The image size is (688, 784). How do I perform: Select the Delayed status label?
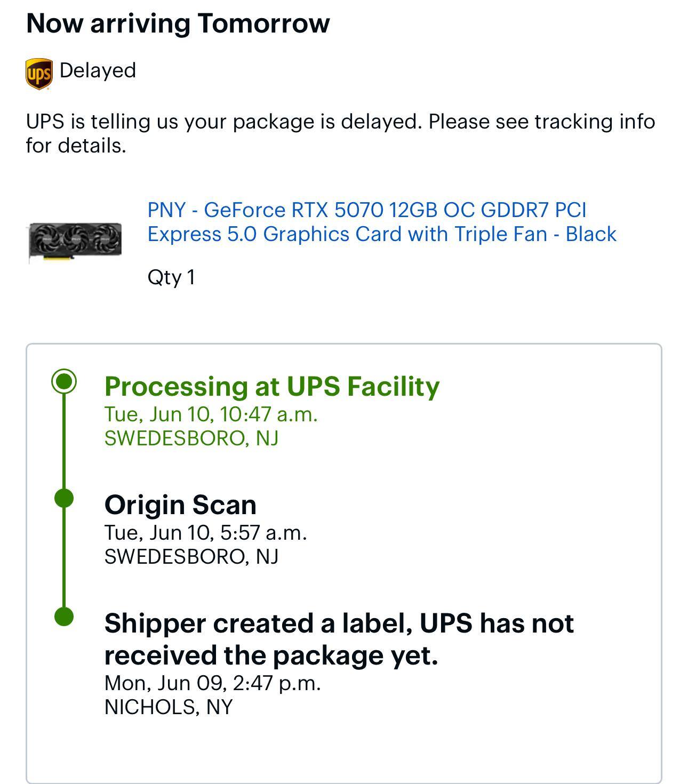tap(98, 69)
